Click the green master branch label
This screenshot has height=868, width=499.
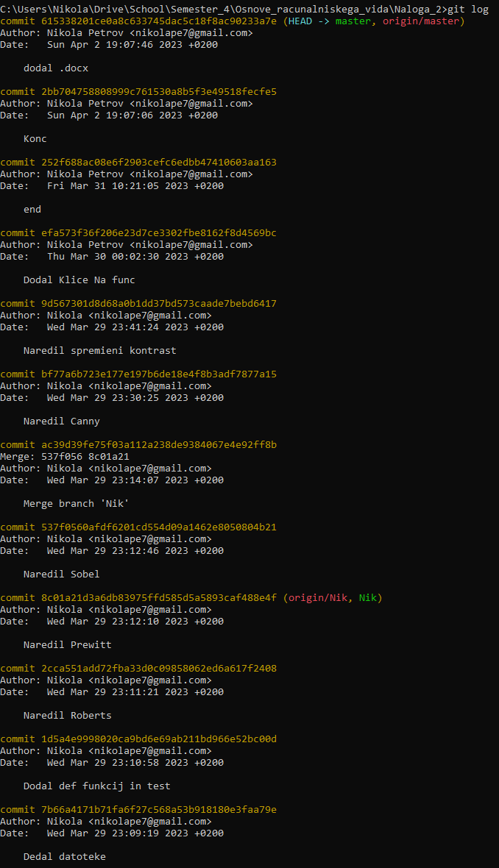point(353,21)
